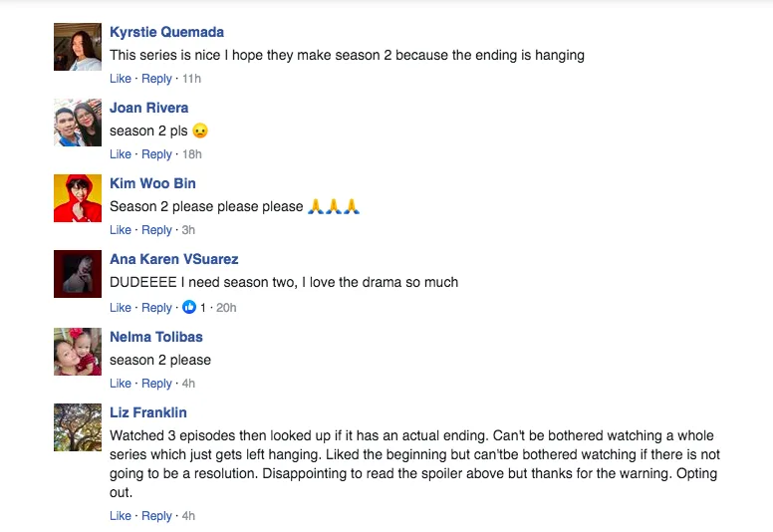Open Ana Karen VSuarez's avatar
This screenshot has width=773, height=532.
point(78,274)
